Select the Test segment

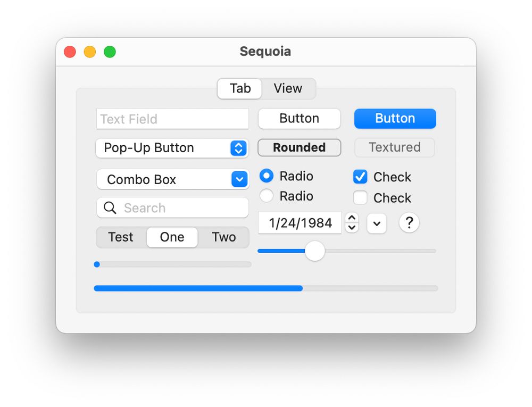click(121, 237)
